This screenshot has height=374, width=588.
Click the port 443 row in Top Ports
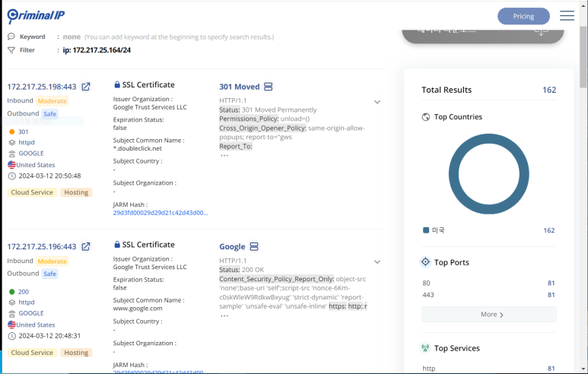(x=489, y=295)
